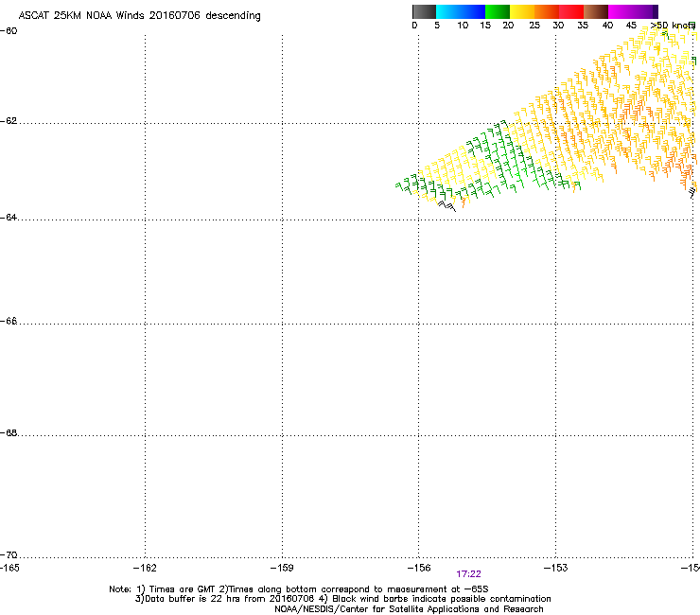Click the -64 latitude axis label
Viewport: 700px width, 615px height.
[9, 218]
